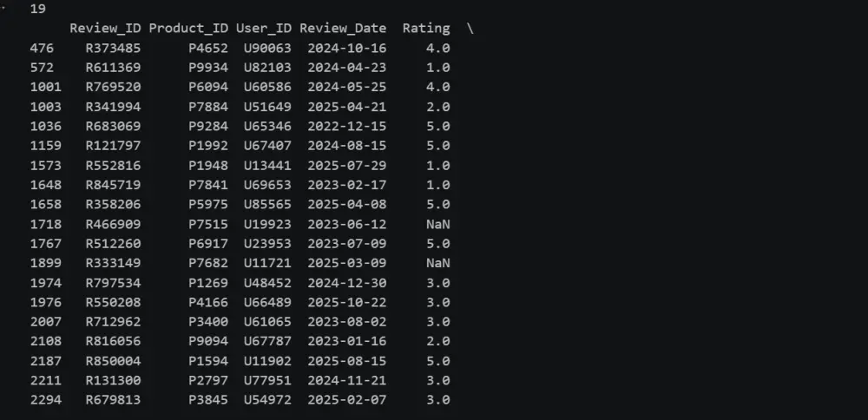The image size is (868, 420).
Task: Click user ID U23953
Action: pos(267,244)
